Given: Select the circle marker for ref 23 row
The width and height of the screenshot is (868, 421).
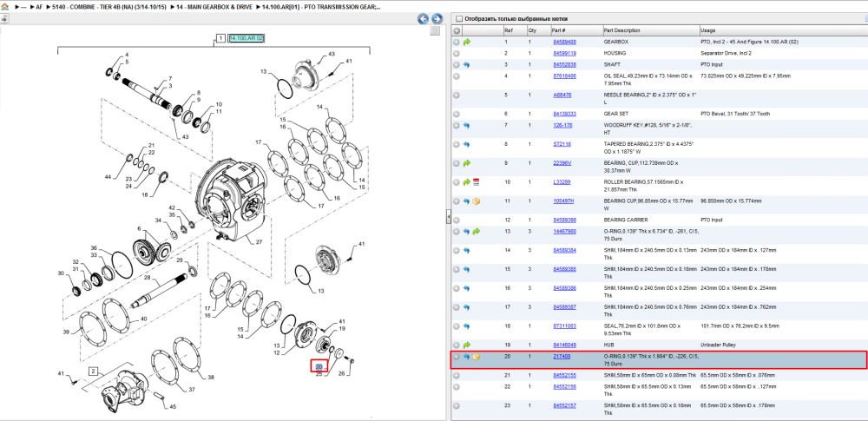Looking at the screenshot, I should 457,406.
